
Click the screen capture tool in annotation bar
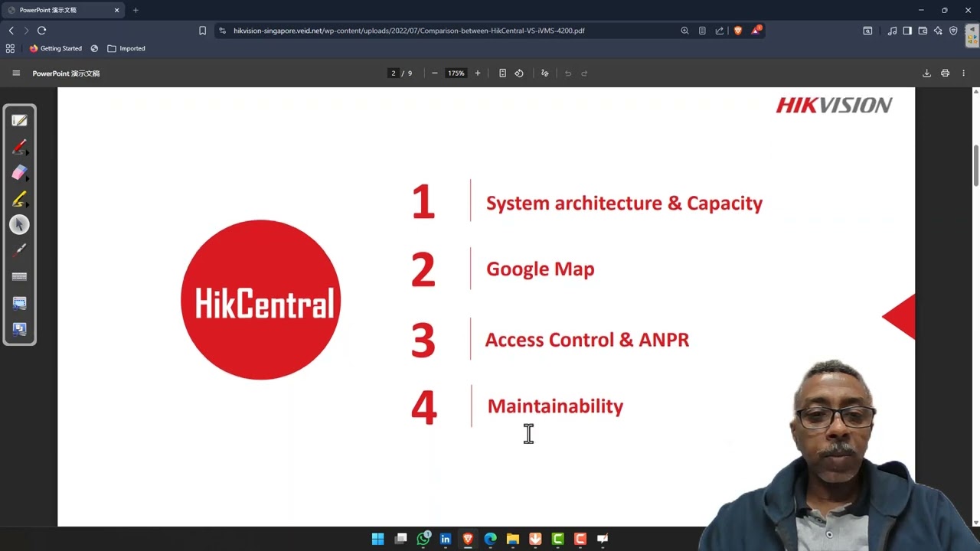(x=20, y=303)
